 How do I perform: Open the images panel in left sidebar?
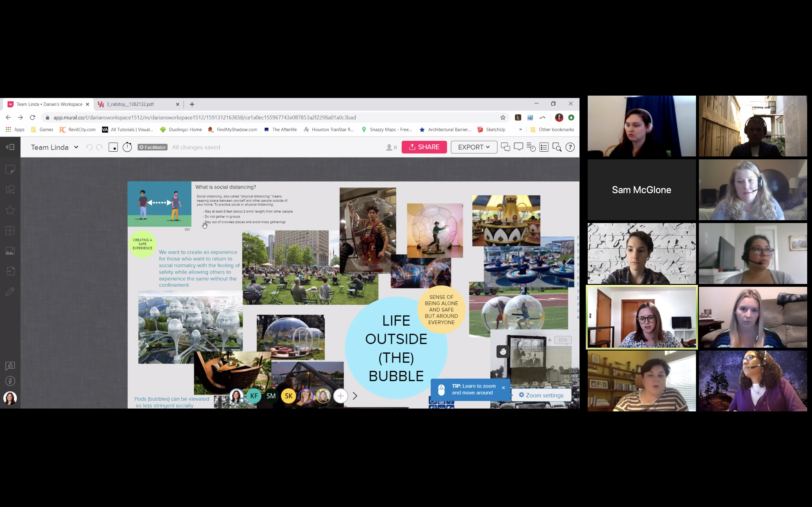pyautogui.click(x=10, y=251)
